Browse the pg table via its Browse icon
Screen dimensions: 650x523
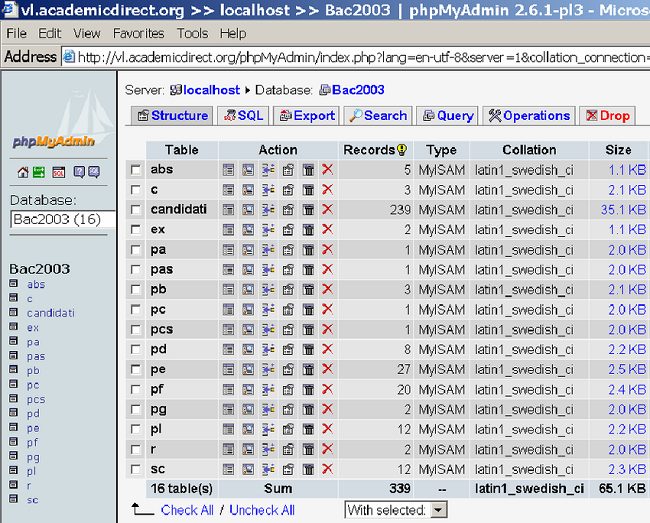[x=228, y=409]
